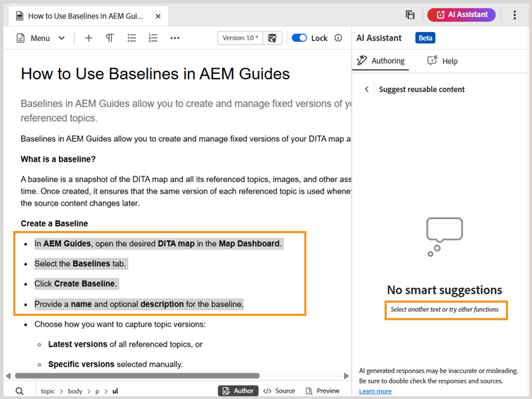The width and height of the screenshot is (532, 399).
Task: Open the vertical three-dot kebab menu
Action: [514, 15]
